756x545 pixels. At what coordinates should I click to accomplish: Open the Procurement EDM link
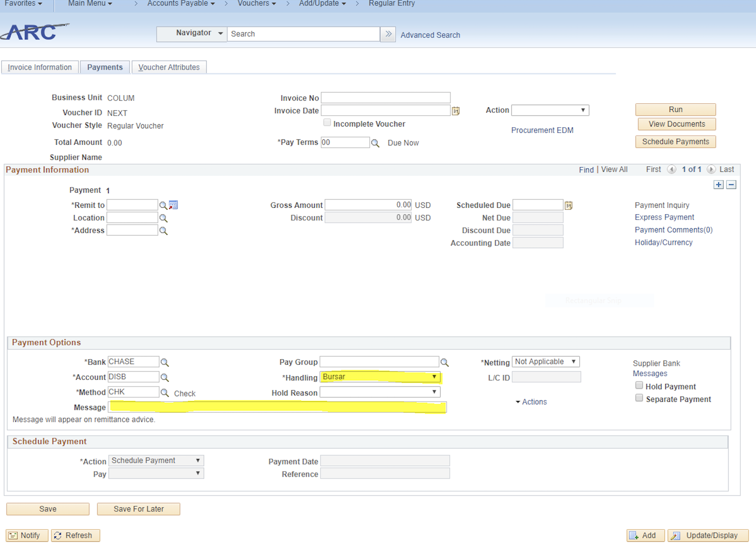[x=542, y=130]
